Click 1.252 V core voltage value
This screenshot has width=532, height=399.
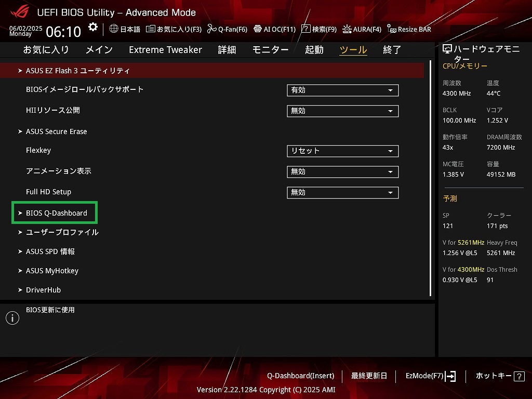(x=497, y=121)
